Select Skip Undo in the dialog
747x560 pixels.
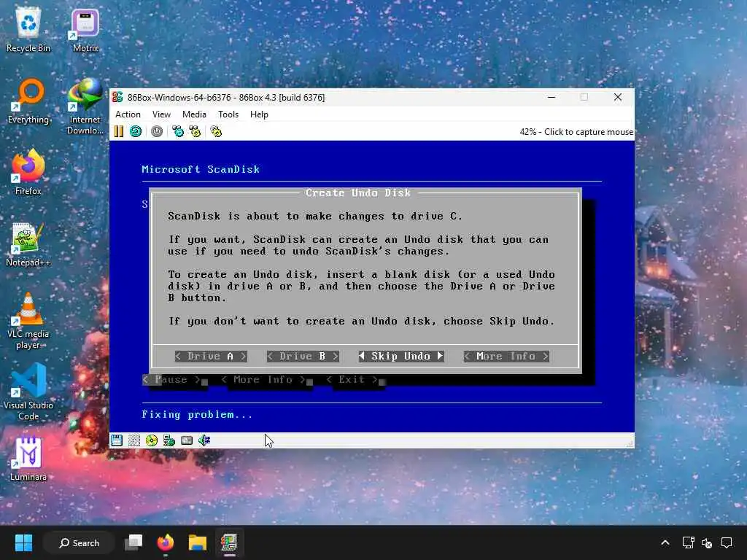[401, 356]
